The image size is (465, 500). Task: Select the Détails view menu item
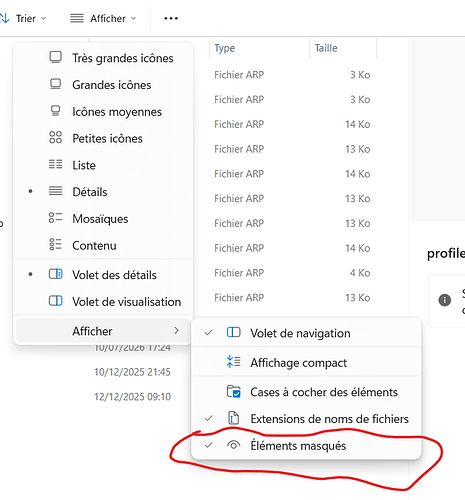(103, 192)
